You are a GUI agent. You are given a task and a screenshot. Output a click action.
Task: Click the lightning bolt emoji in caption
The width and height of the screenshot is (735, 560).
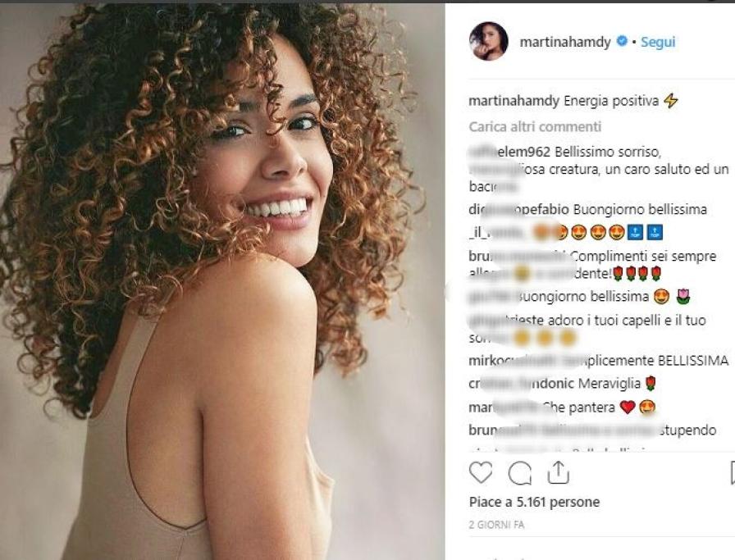click(x=671, y=101)
